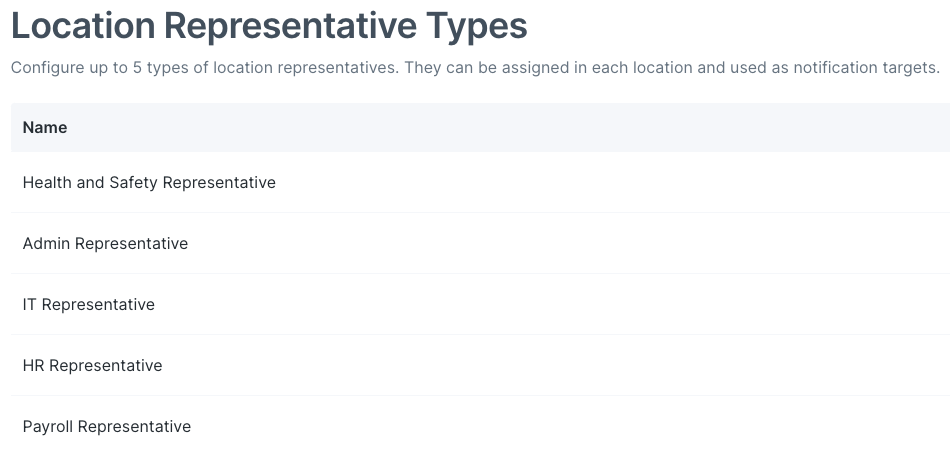Screen dimensions: 950x449
Task: Click the word 'Types' in the page title
Action: 477,25
